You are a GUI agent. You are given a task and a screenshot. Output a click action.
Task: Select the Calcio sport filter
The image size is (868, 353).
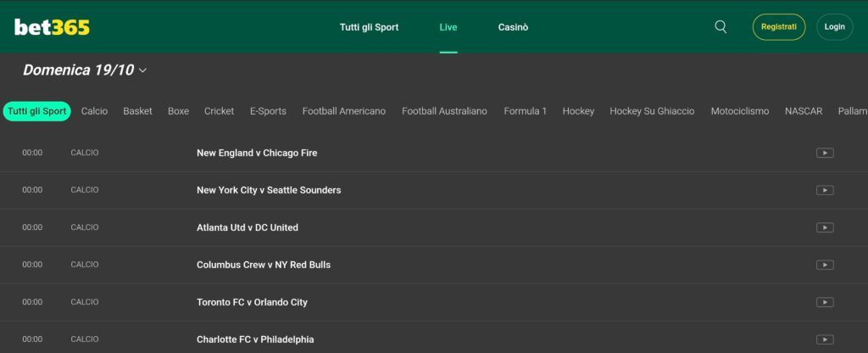click(94, 111)
